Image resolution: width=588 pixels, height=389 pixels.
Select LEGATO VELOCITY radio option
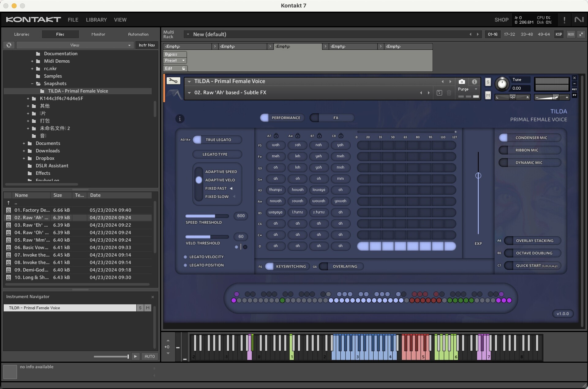[x=185, y=257]
